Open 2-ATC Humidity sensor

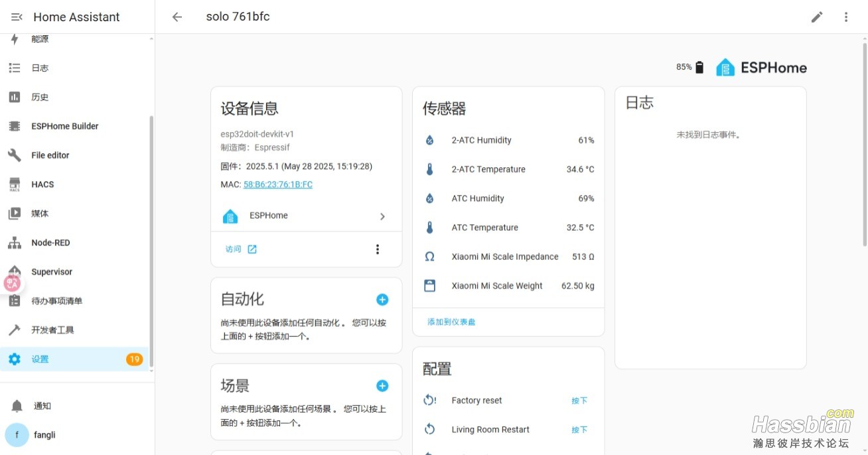tap(508, 141)
